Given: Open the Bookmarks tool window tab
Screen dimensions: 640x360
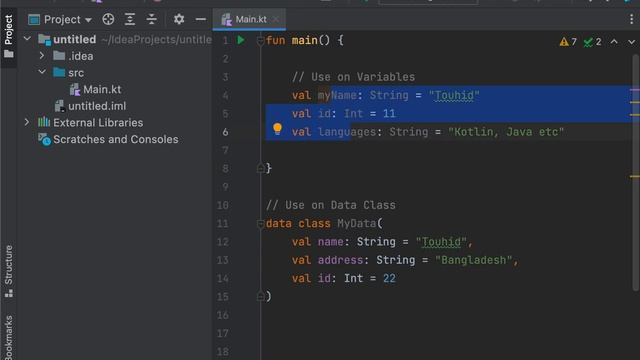Looking at the screenshot, I should pos(9,337).
